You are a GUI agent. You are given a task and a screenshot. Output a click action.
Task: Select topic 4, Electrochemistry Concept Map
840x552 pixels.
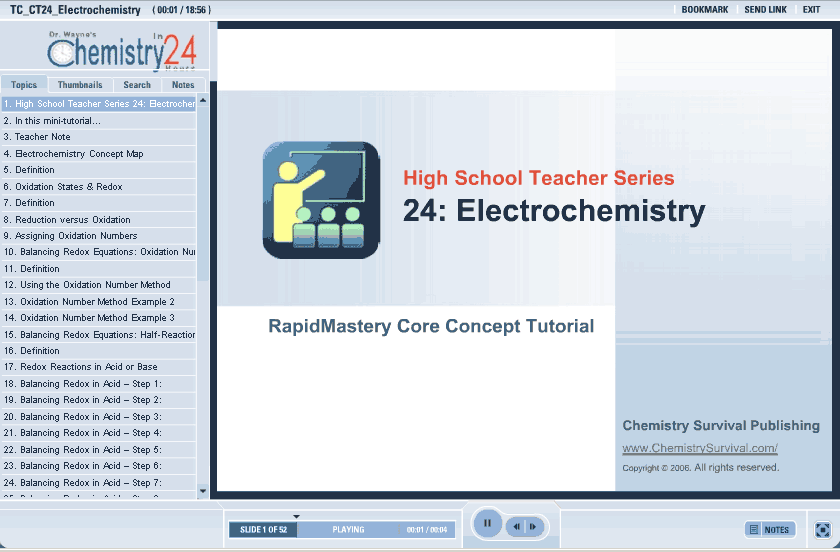[x=79, y=154]
